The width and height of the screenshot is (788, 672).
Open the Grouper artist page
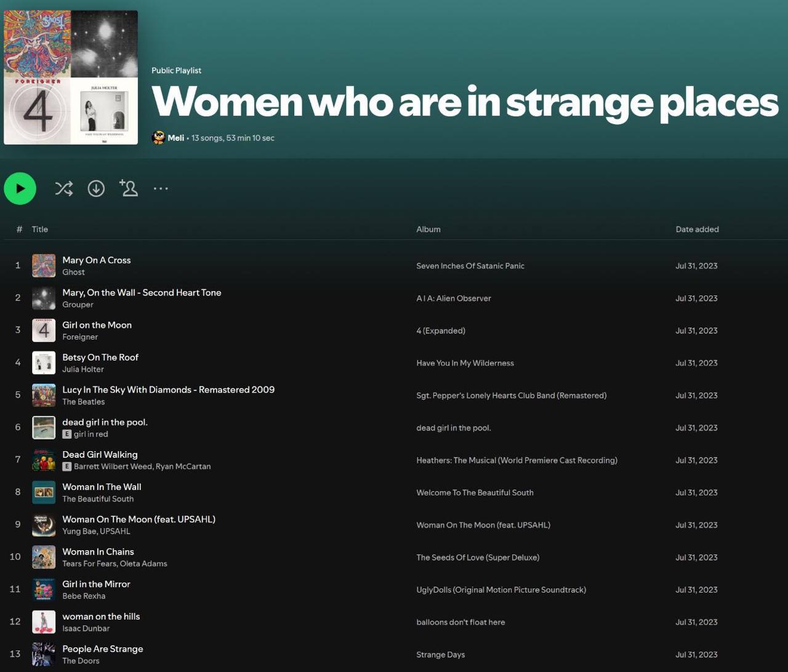click(x=78, y=305)
